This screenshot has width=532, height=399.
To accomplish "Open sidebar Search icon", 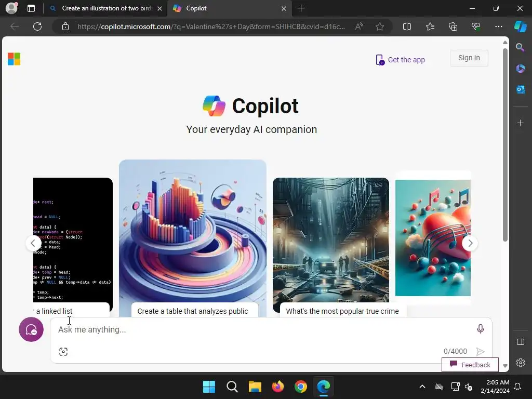I will [x=520, y=47].
